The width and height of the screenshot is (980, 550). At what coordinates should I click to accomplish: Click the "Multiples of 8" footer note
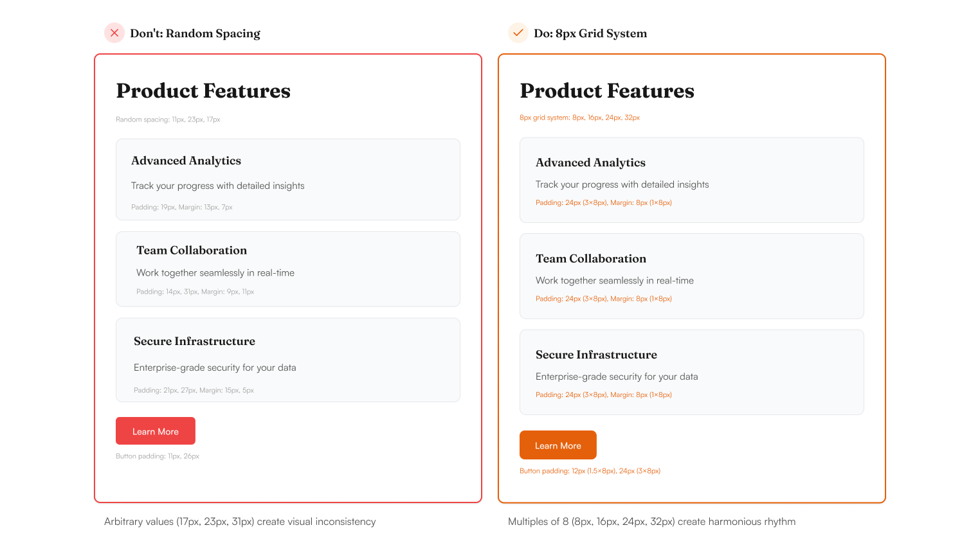(651, 522)
